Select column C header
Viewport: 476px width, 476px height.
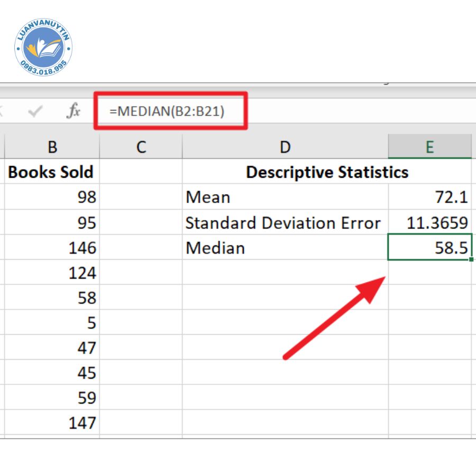141,147
